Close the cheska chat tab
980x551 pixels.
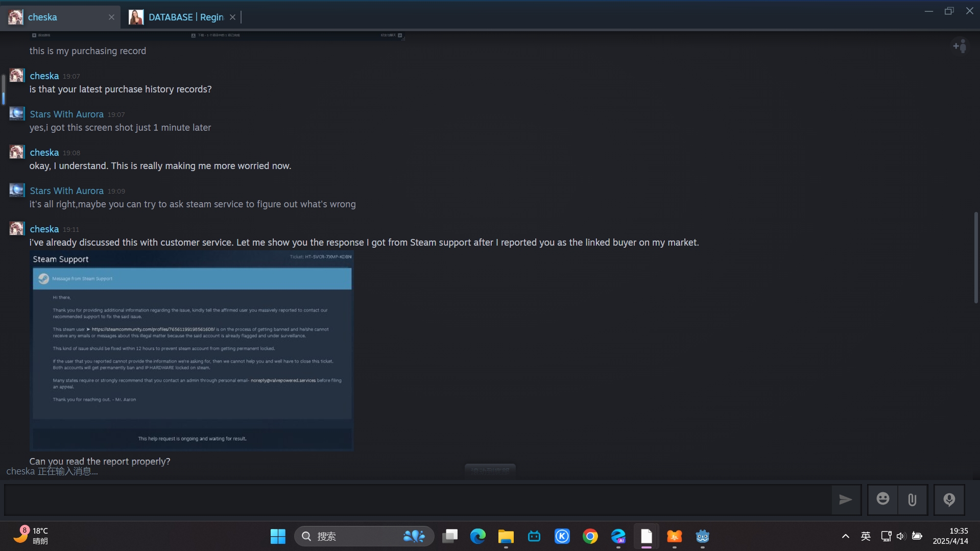pyautogui.click(x=111, y=17)
